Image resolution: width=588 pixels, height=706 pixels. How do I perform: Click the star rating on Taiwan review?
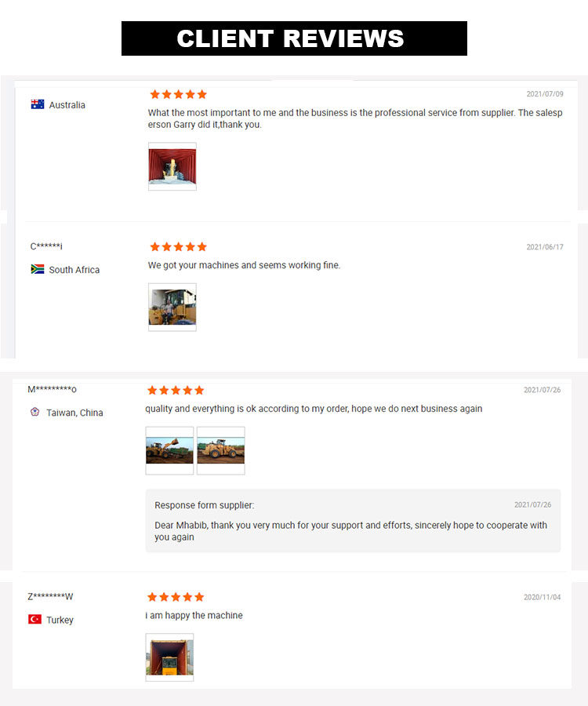[x=176, y=390]
